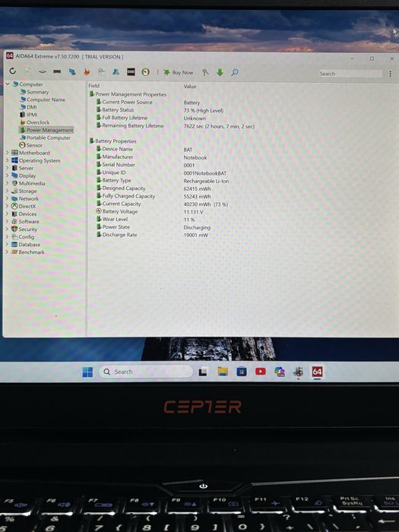This screenshot has width=399, height=532.
Task: Select the Wear Level row
Action: point(146,220)
